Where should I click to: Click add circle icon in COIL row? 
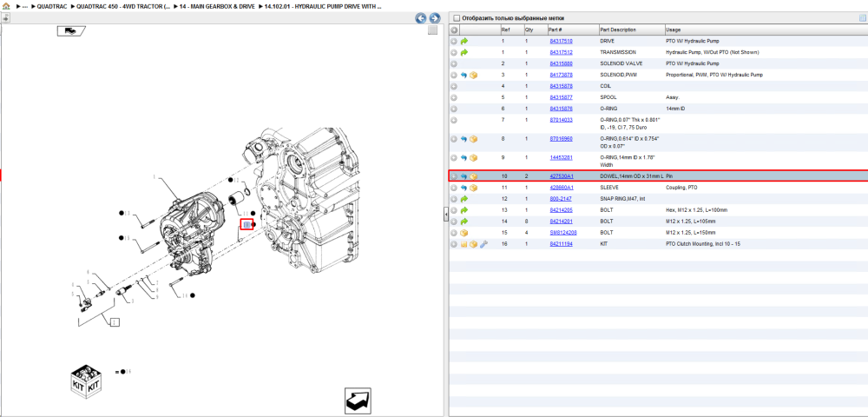coord(454,86)
